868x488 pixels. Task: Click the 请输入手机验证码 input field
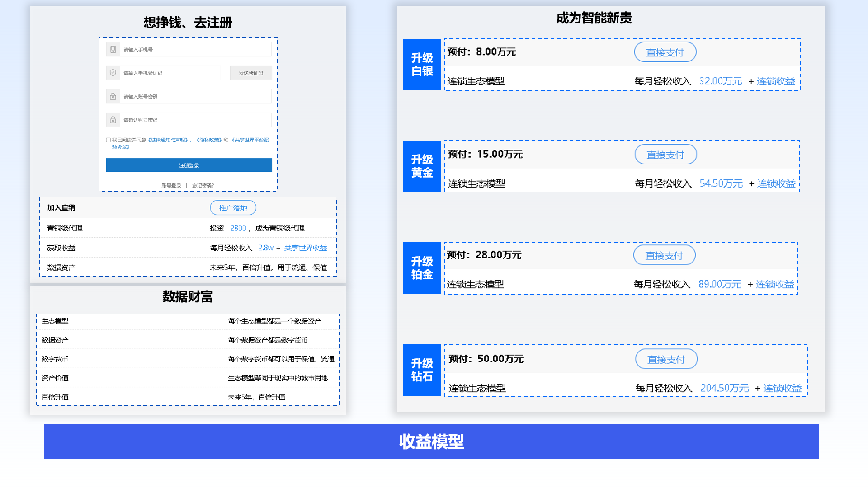170,73
